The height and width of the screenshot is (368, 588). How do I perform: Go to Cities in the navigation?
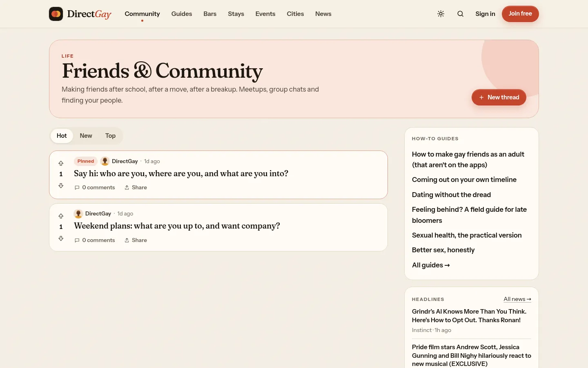point(295,14)
